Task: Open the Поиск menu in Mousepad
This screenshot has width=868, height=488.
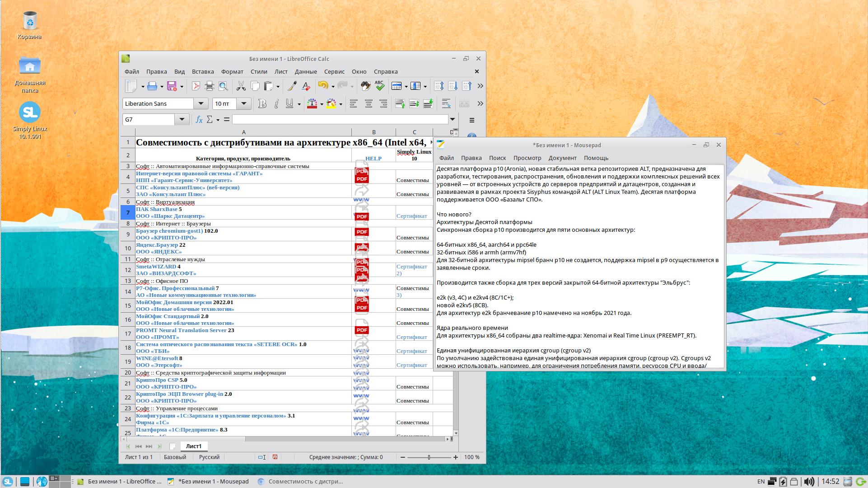Action: (x=497, y=158)
